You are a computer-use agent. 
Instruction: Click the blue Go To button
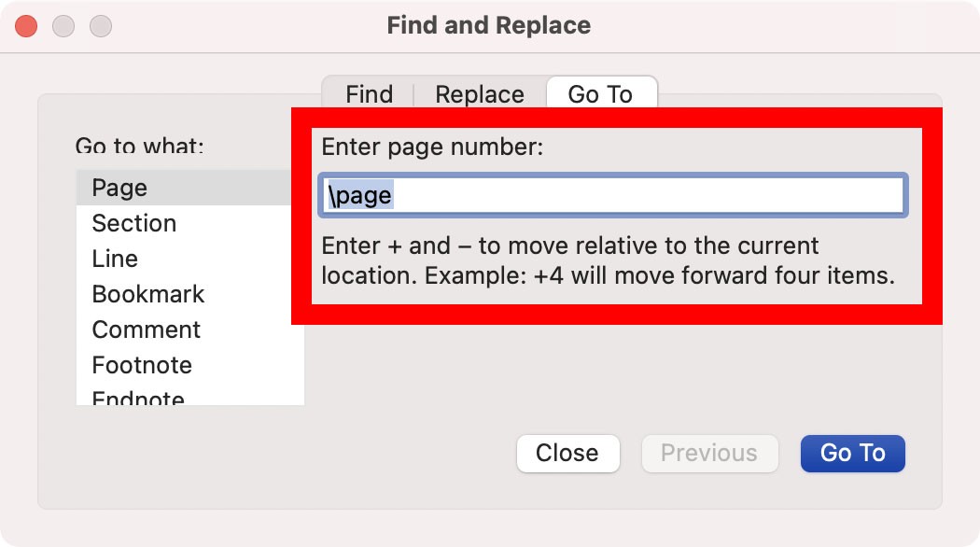[852, 453]
